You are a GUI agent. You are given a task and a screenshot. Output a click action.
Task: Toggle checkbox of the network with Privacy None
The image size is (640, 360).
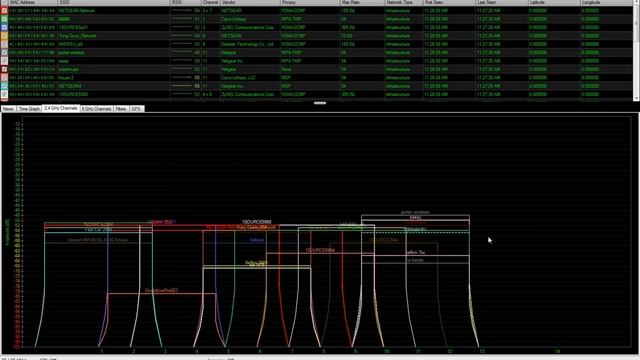pyautogui.click(x=4, y=69)
